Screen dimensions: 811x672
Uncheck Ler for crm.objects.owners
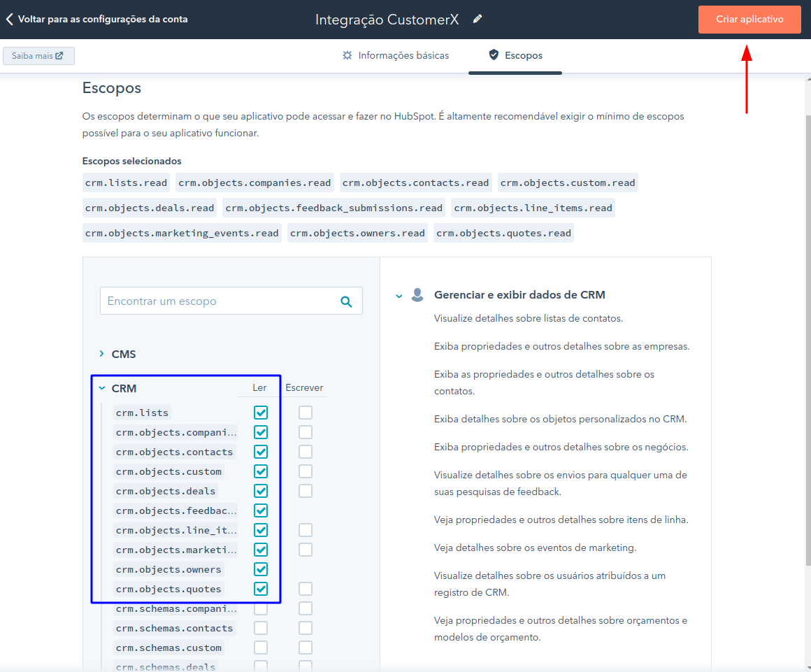pyautogui.click(x=261, y=570)
